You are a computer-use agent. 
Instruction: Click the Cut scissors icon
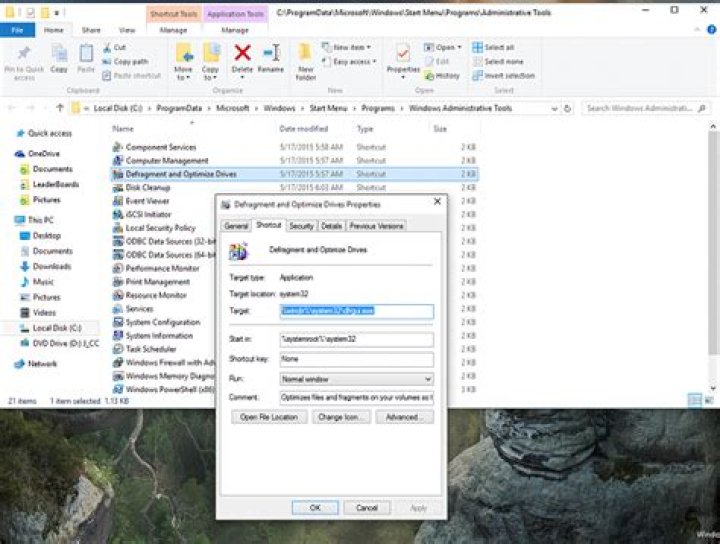coord(107,47)
